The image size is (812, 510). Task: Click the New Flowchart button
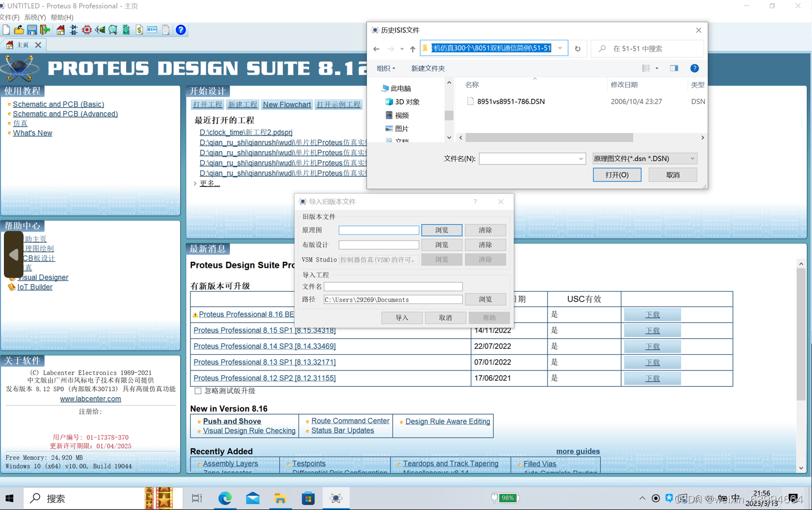tap(287, 104)
